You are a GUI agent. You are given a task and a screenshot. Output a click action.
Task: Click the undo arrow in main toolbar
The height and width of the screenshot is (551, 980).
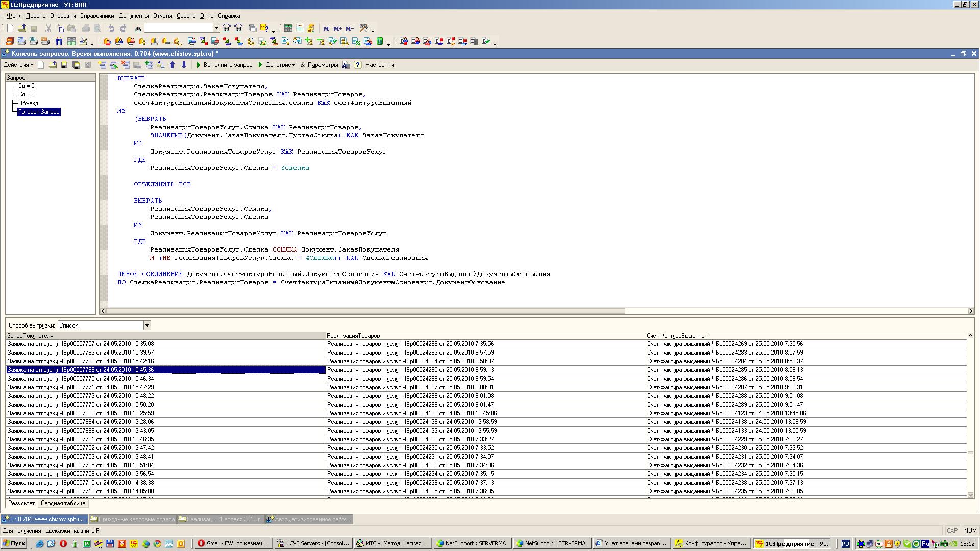(x=111, y=29)
